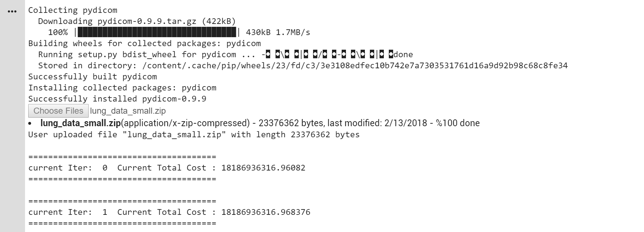Click "Successfully installed pydicom-0.9.9" text

(117, 99)
